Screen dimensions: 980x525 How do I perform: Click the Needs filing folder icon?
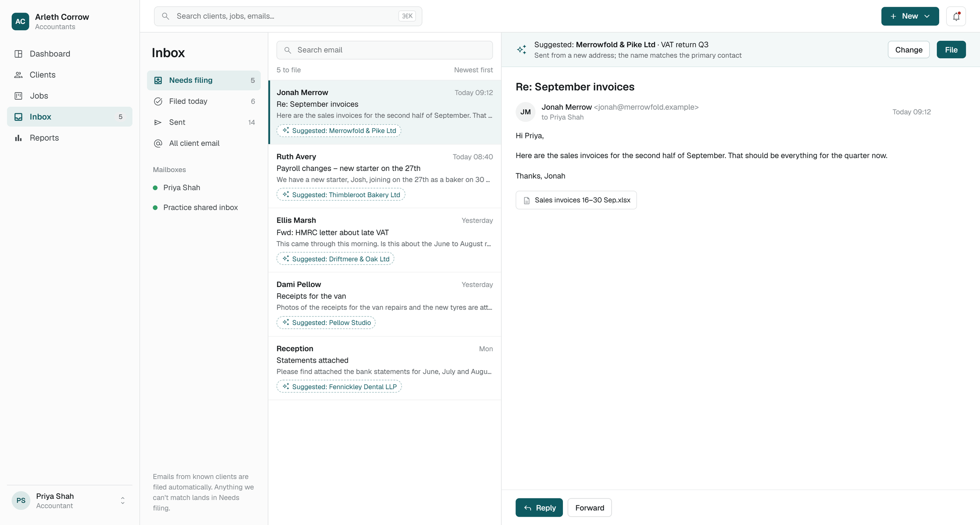(x=158, y=80)
